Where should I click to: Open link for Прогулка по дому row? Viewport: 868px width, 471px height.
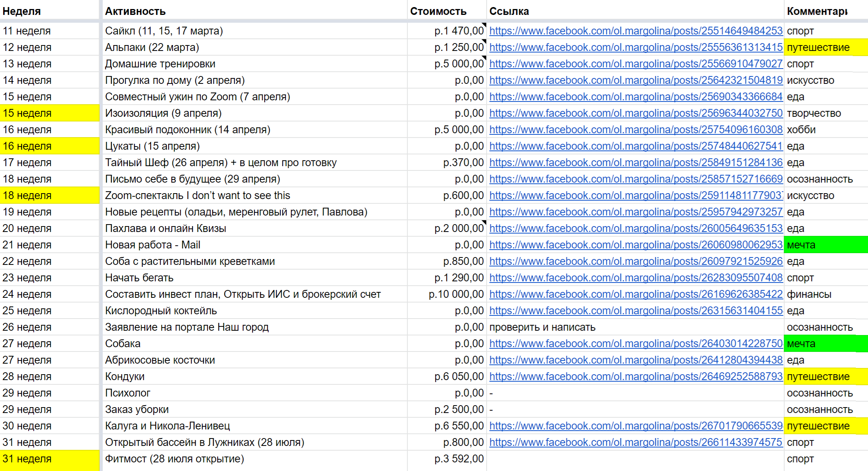(636, 80)
